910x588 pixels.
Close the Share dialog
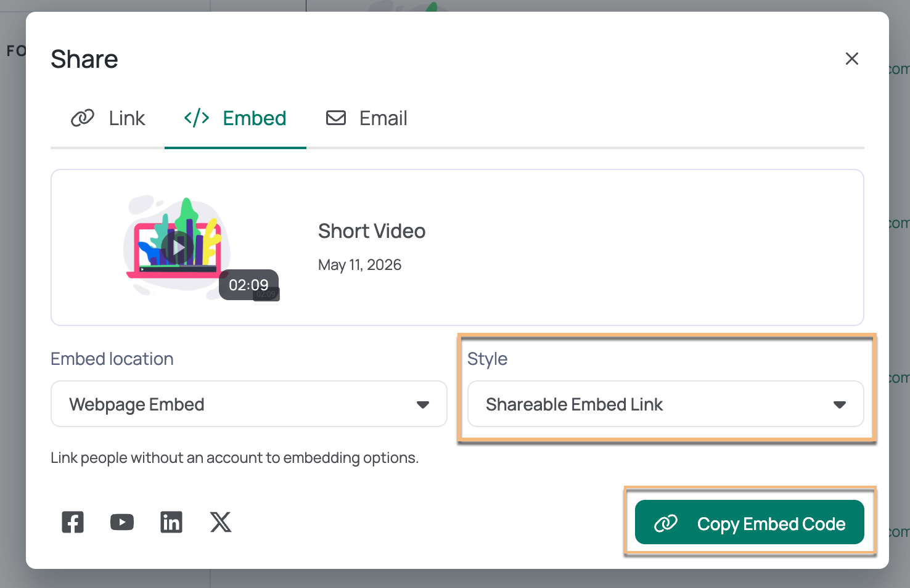point(852,59)
